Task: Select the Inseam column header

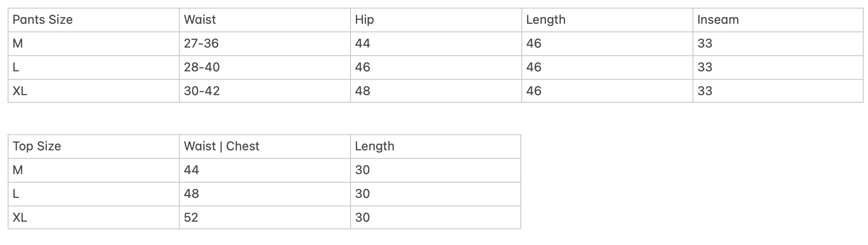Action: (718, 20)
